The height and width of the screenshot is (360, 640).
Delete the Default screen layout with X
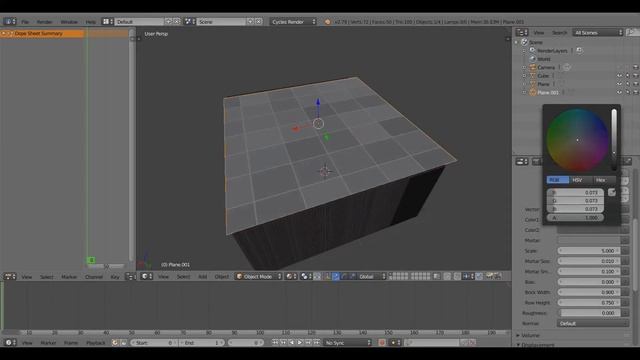coord(177,21)
